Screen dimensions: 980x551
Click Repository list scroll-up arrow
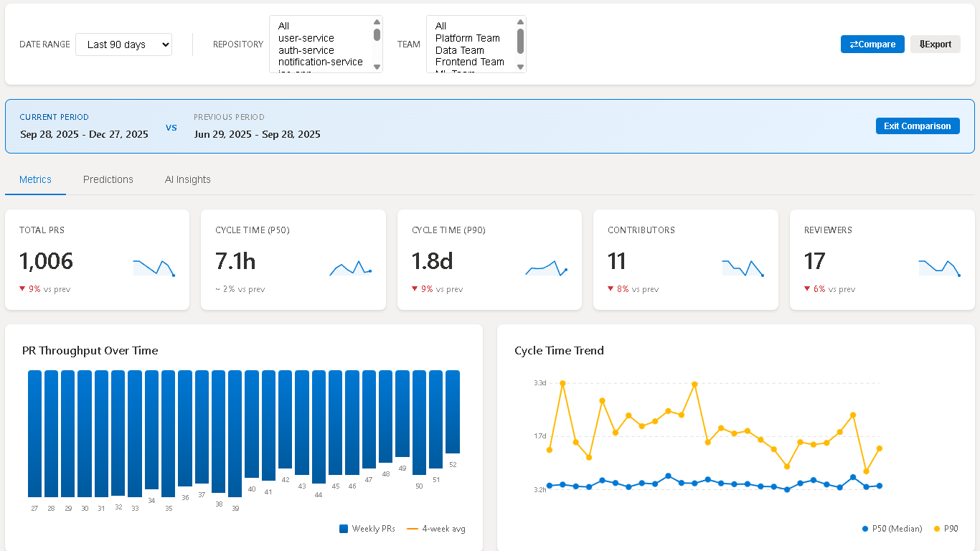pyautogui.click(x=377, y=22)
